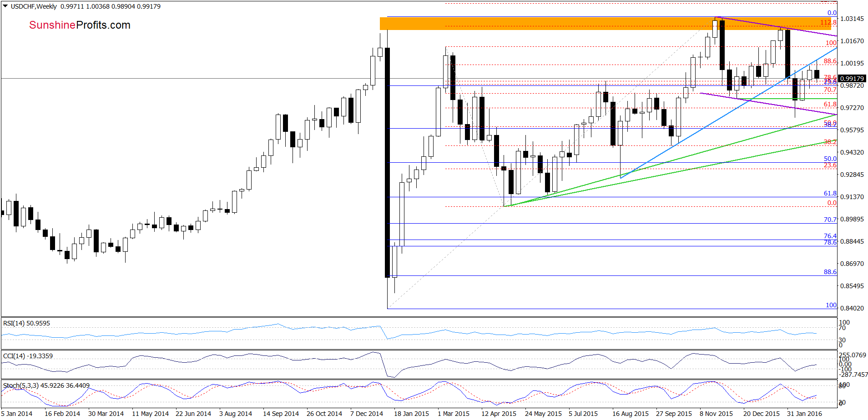Click the blue 76.4 Fibonacci label
The image size is (868, 420).
coord(830,236)
